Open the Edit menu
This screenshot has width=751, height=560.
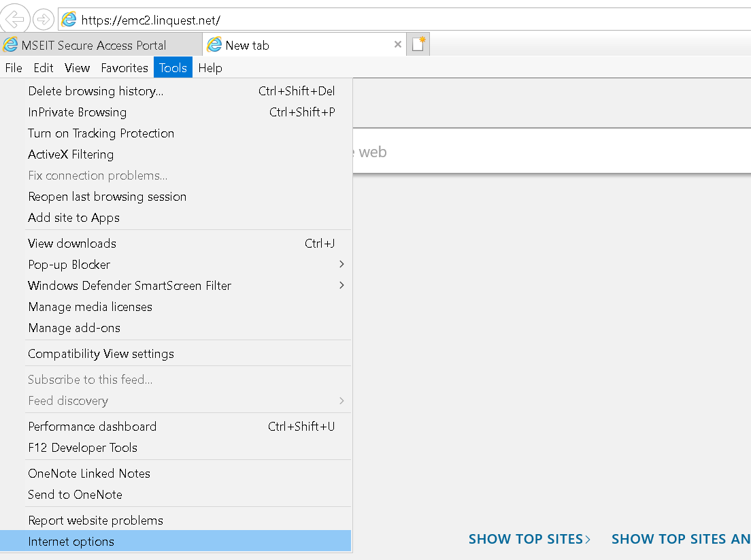43,68
